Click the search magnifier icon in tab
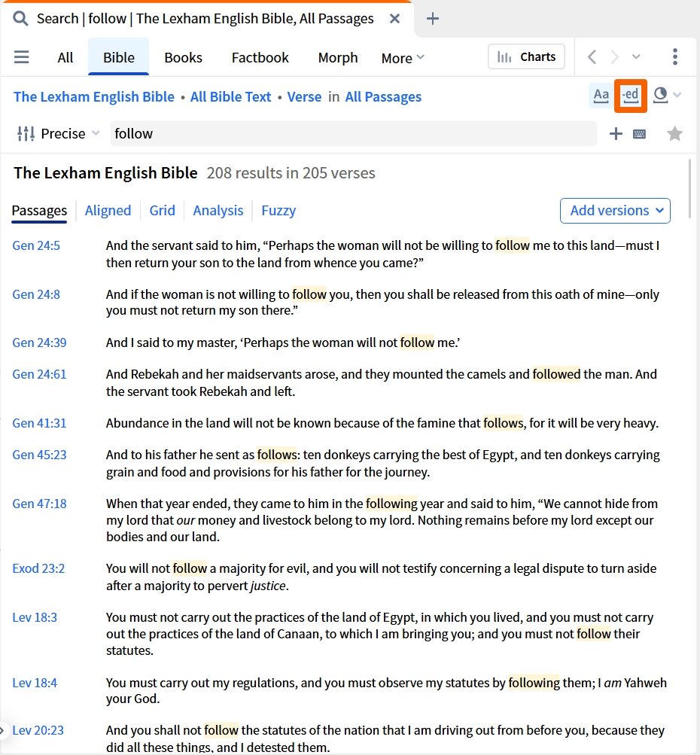The width and height of the screenshot is (700, 755). pyautogui.click(x=20, y=19)
